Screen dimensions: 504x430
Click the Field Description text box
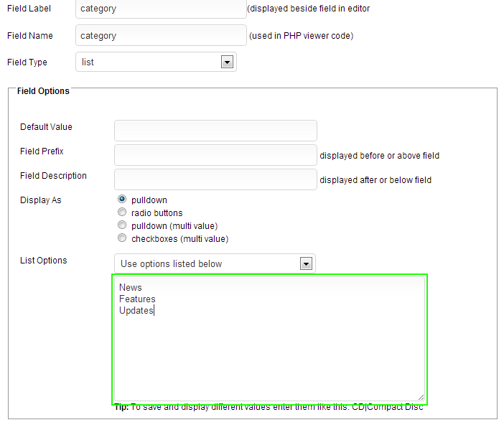pos(215,179)
